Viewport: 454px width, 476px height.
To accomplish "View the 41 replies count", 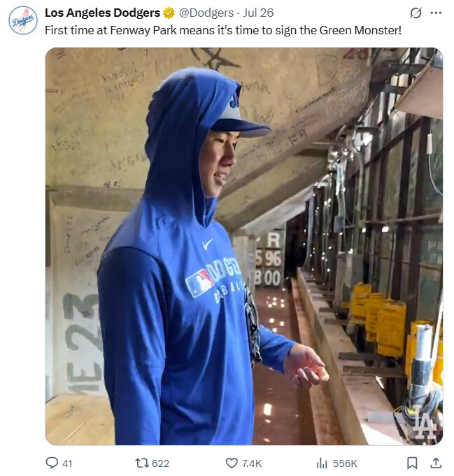I will click(67, 463).
